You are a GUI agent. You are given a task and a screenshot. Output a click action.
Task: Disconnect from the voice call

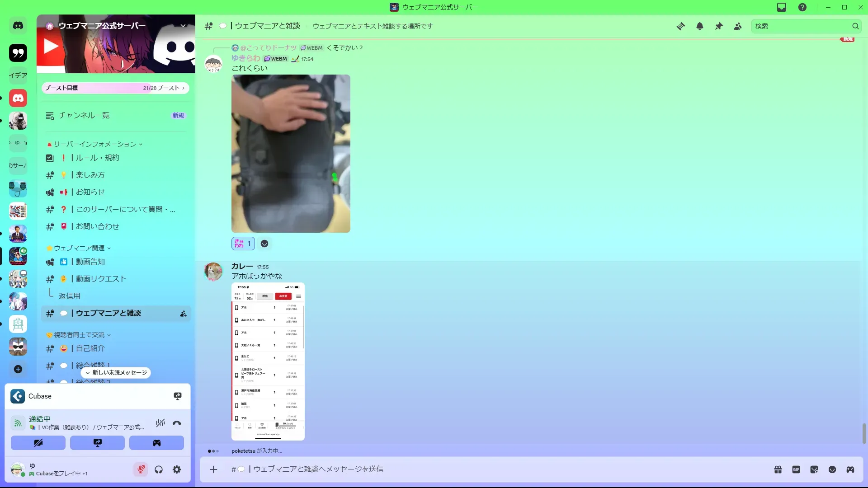coord(177,423)
